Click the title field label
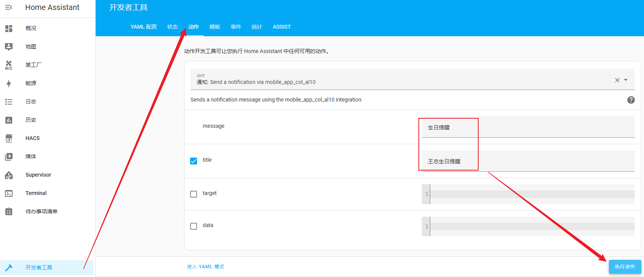This screenshot has height=277, width=644. [x=207, y=160]
